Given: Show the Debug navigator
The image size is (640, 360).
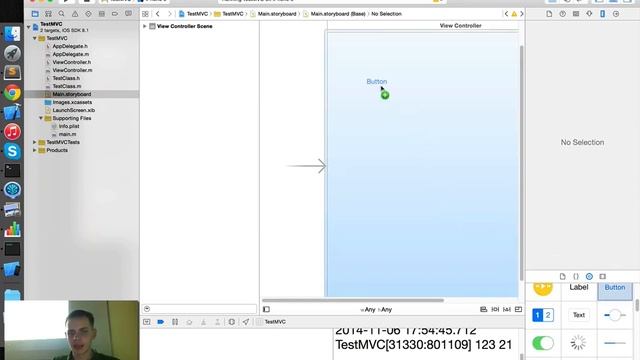Looking at the screenshot, I should click(x=102, y=14).
